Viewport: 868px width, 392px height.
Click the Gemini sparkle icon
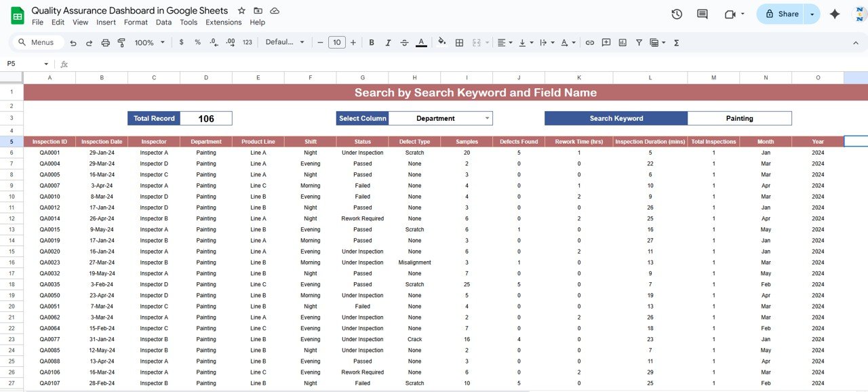point(835,14)
